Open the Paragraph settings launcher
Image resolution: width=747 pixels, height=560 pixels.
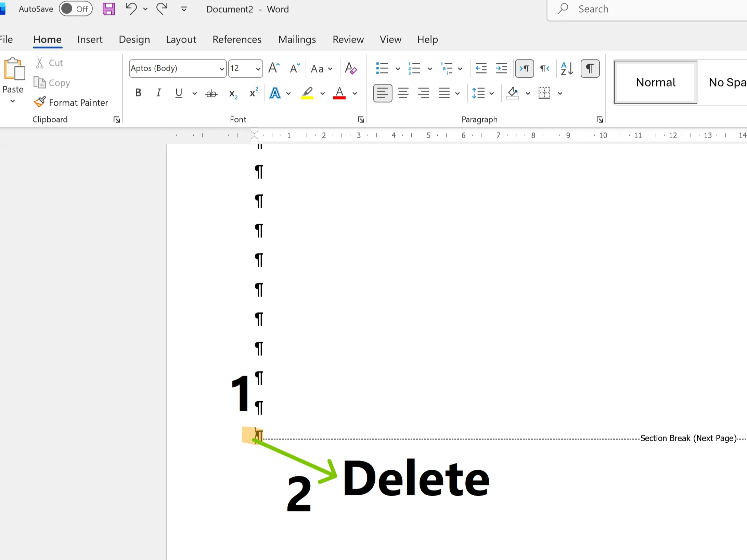click(x=600, y=119)
